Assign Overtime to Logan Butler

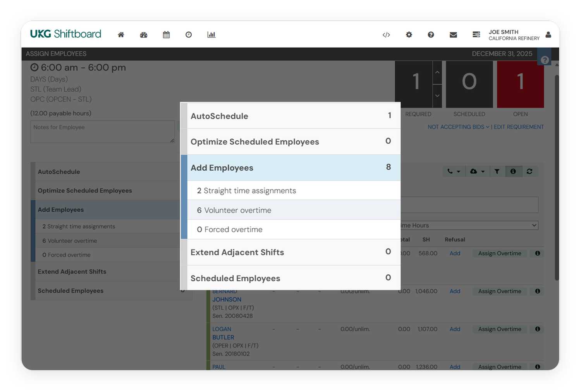click(500, 329)
